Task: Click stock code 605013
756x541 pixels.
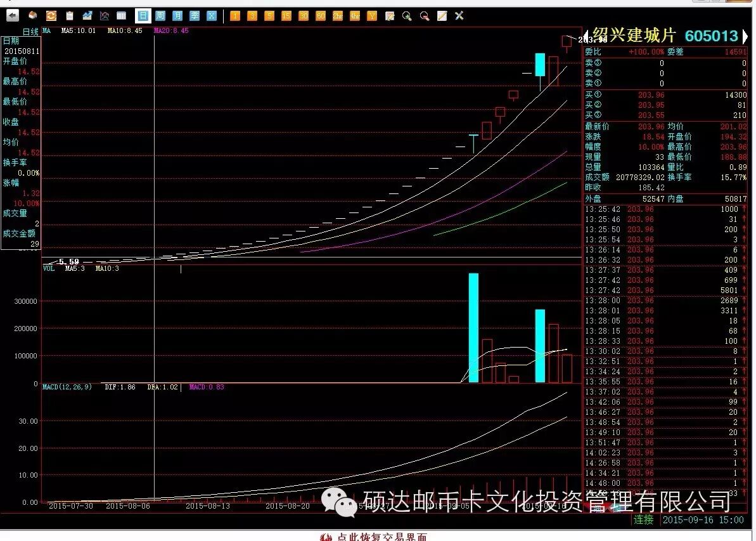Action: tap(712, 36)
